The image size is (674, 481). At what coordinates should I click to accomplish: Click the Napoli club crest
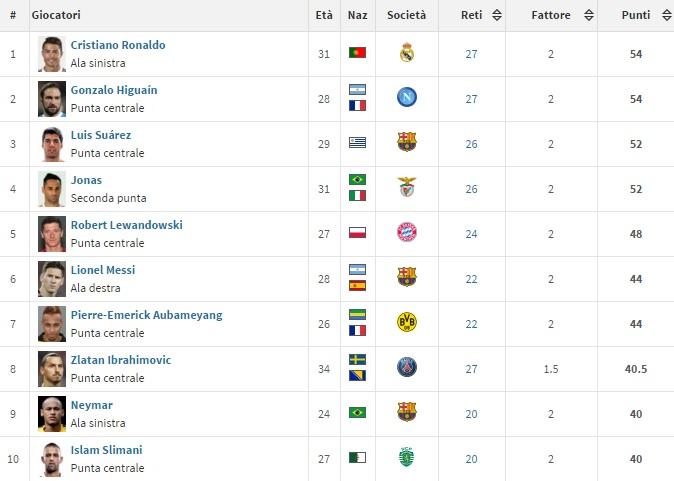coord(407,98)
